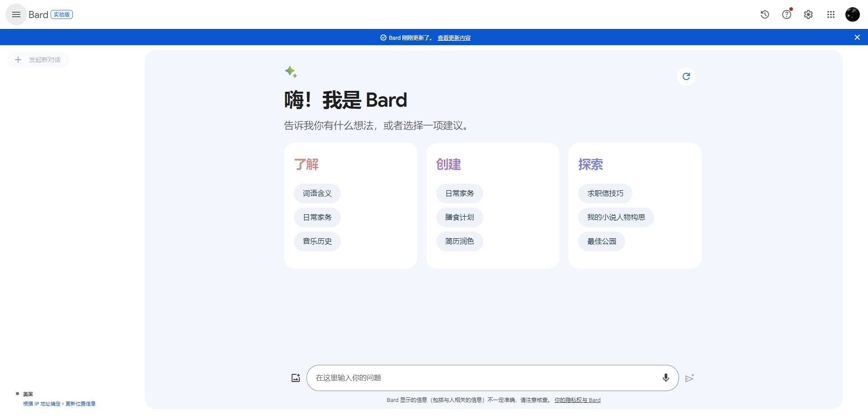Open the Google apps grid
This screenshot has width=868, height=420.
click(831, 14)
